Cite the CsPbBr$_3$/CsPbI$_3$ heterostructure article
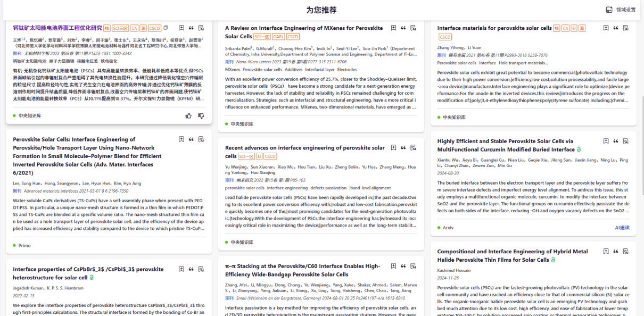The image size is (644, 316). click(191, 270)
